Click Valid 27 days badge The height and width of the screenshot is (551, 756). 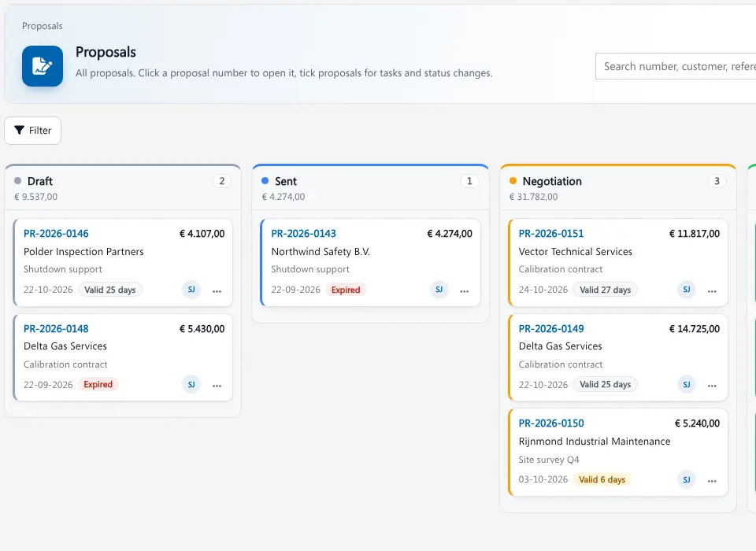click(x=605, y=290)
